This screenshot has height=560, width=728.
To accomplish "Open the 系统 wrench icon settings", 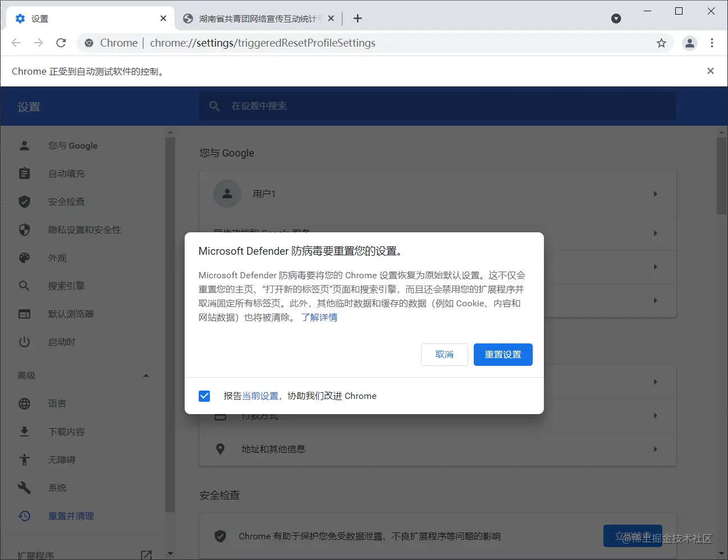I will click(x=25, y=488).
